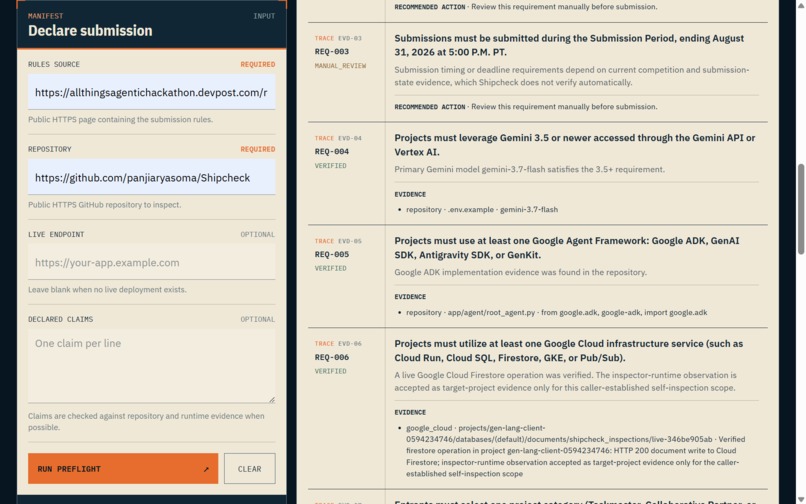
Task: Select the REQ-006 requirement ID
Action: pos(332,357)
